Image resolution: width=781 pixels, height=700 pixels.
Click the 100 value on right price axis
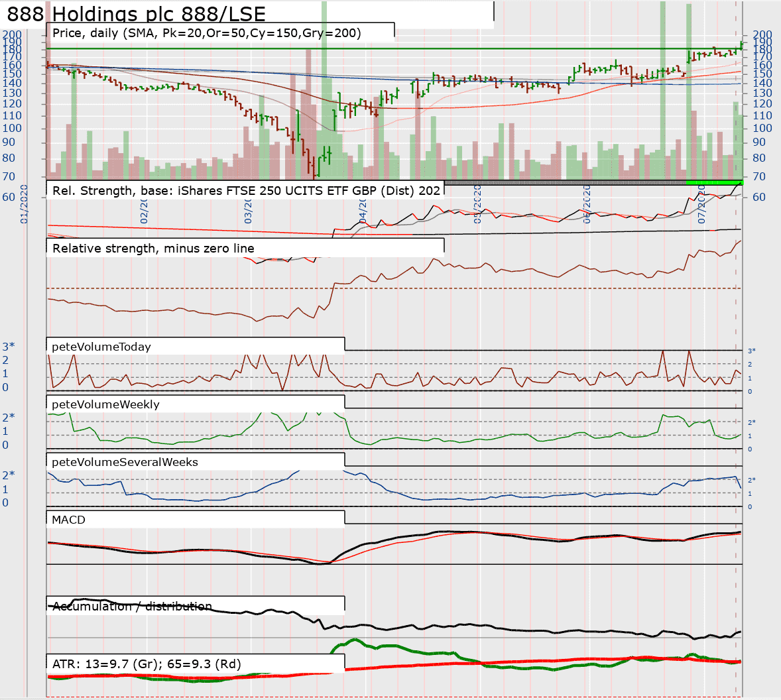762,128
